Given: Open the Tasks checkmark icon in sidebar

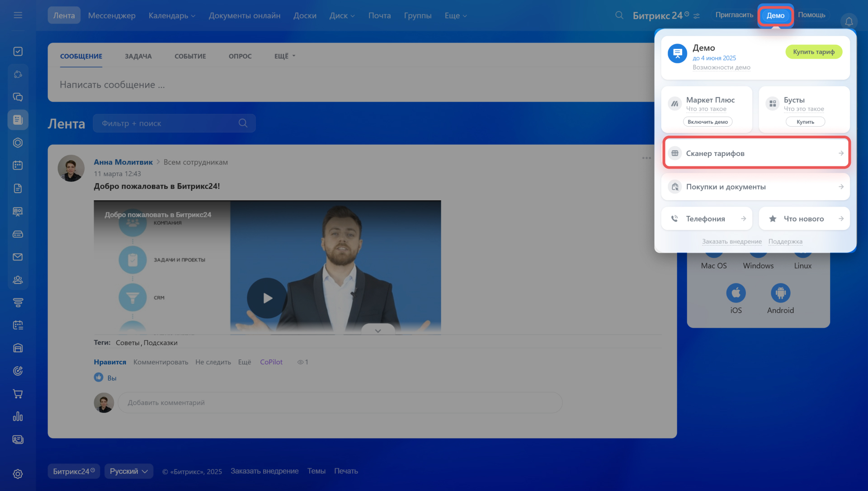Looking at the screenshot, I should (18, 52).
